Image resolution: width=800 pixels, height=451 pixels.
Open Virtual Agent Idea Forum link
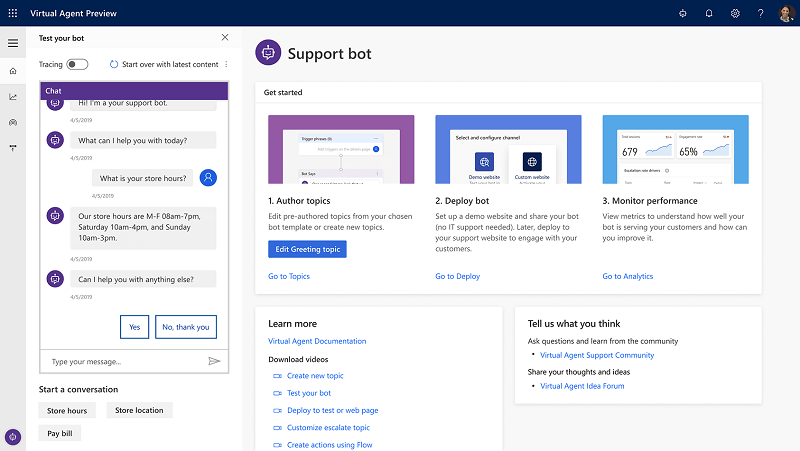pos(582,386)
